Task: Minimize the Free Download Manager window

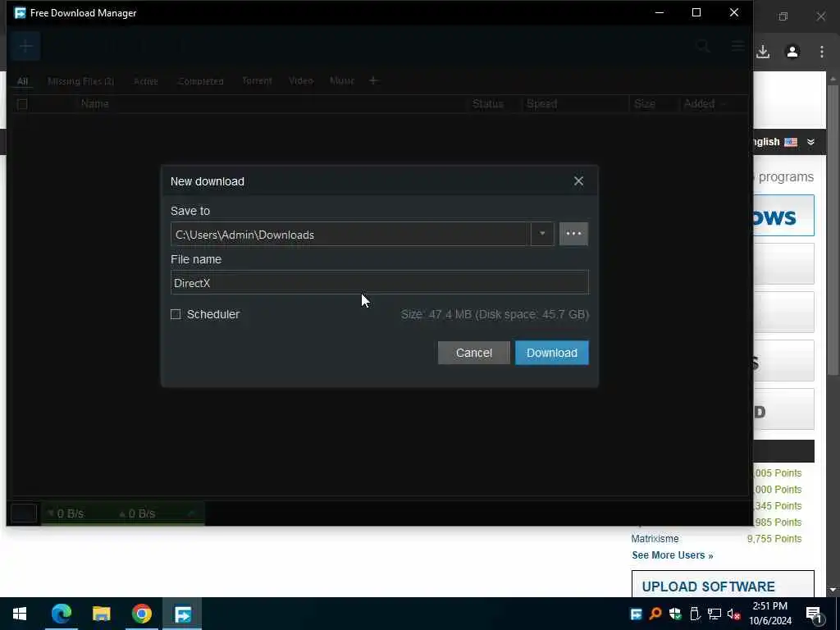Action: pyautogui.click(x=660, y=12)
